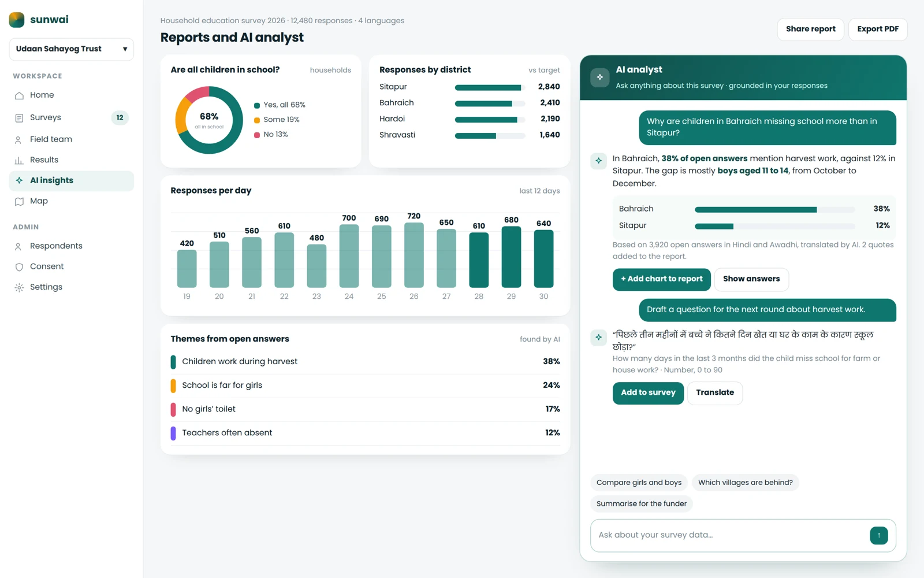
Task: Click the Consent shield icon
Action: click(x=19, y=267)
